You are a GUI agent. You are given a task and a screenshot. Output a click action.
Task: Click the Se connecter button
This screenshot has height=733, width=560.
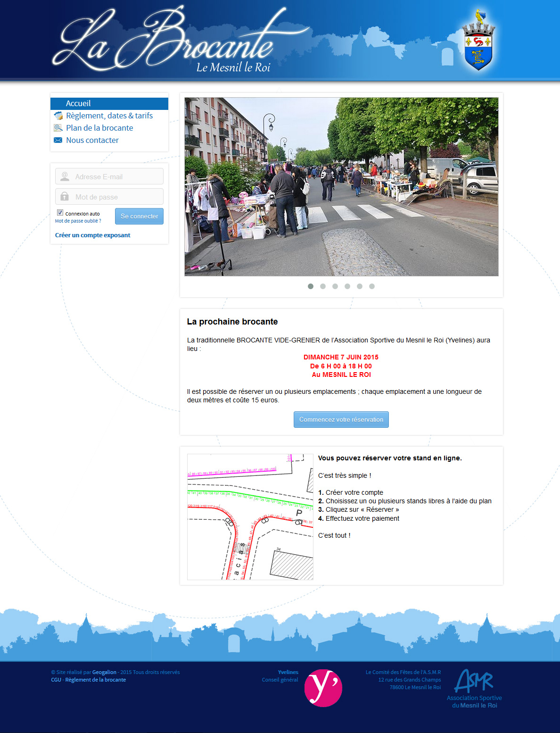pos(139,216)
